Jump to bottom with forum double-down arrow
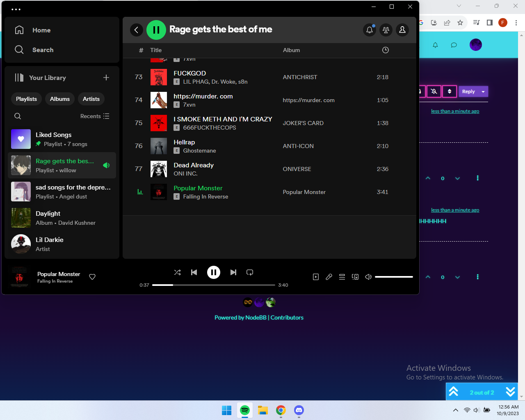The width and height of the screenshot is (525, 420). click(510, 392)
